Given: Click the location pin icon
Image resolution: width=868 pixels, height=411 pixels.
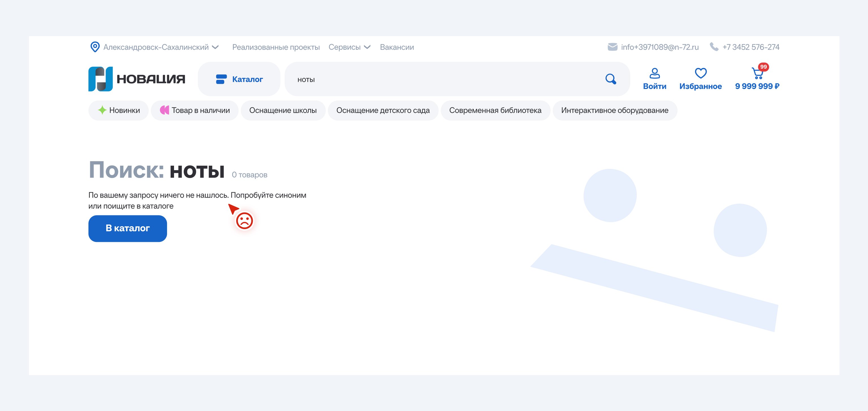Looking at the screenshot, I should pos(95,47).
